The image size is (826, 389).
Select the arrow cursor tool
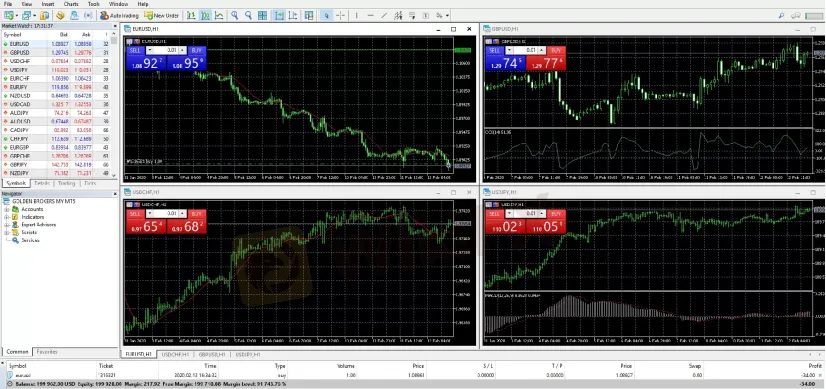click(327, 16)
